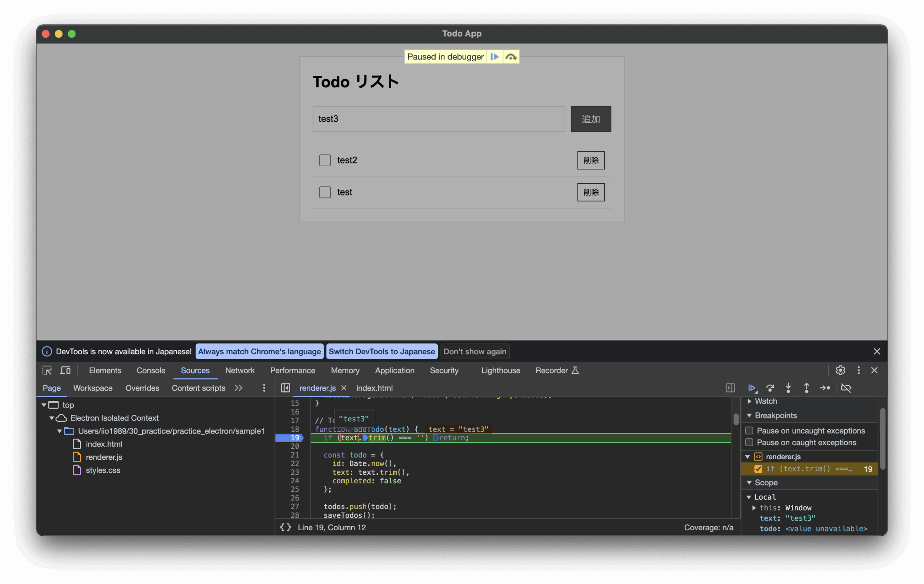924x584 pixels.
Task: Switch to the Console tab
Action: [151, 370]
